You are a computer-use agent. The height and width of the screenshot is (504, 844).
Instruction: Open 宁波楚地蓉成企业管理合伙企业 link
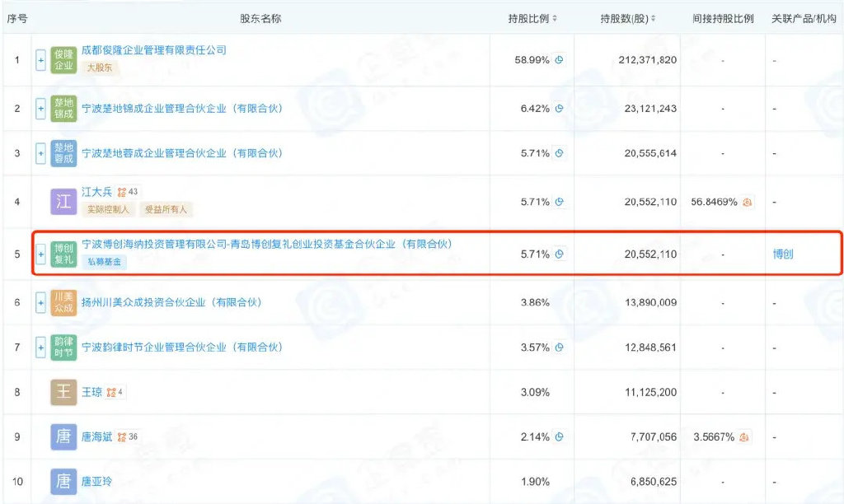click(x=182, y=153)
